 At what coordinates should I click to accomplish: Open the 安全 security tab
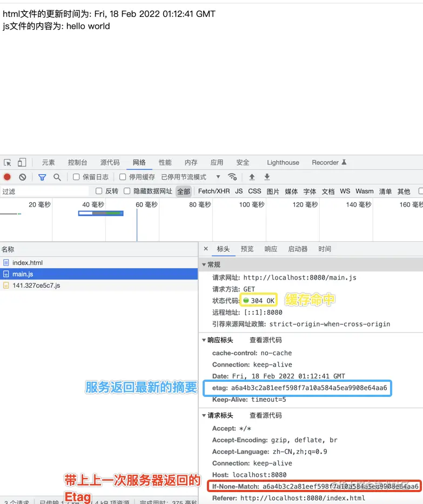243,163
